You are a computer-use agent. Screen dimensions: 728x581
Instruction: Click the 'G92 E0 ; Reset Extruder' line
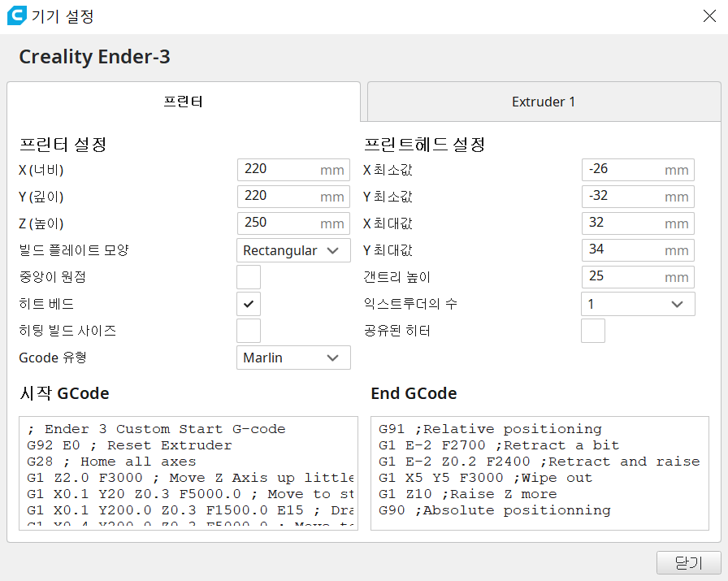[129, 445]
